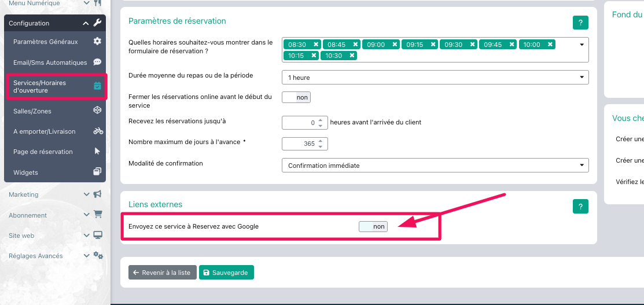Click the cursor icon for Page de réservation
This screenshot has width=644, height=305.
click(97, 151)
